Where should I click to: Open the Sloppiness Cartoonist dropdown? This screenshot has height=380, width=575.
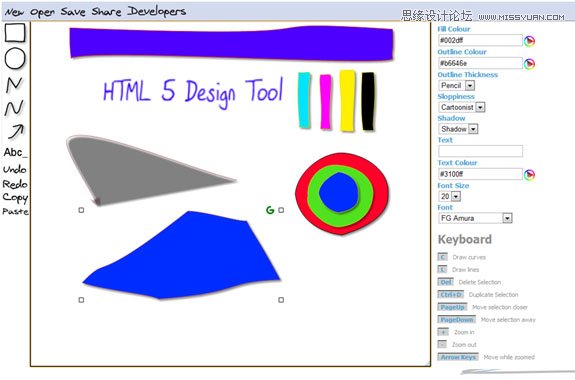coord(462,107)
